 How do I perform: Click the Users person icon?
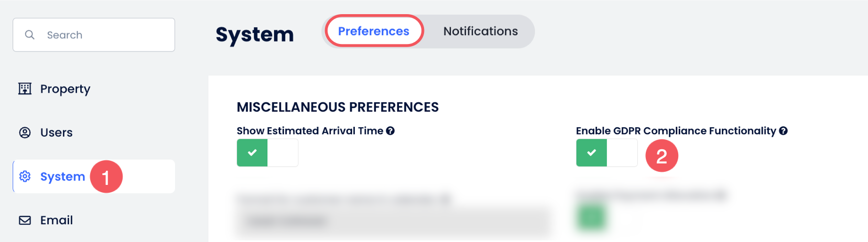point(25,133)
